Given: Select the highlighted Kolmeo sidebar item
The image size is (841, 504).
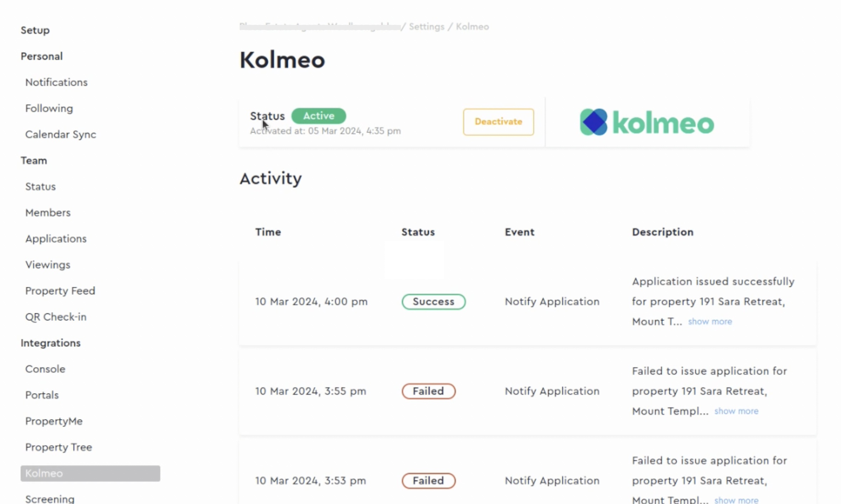Looking at the screenshot, I should [90, 473].
